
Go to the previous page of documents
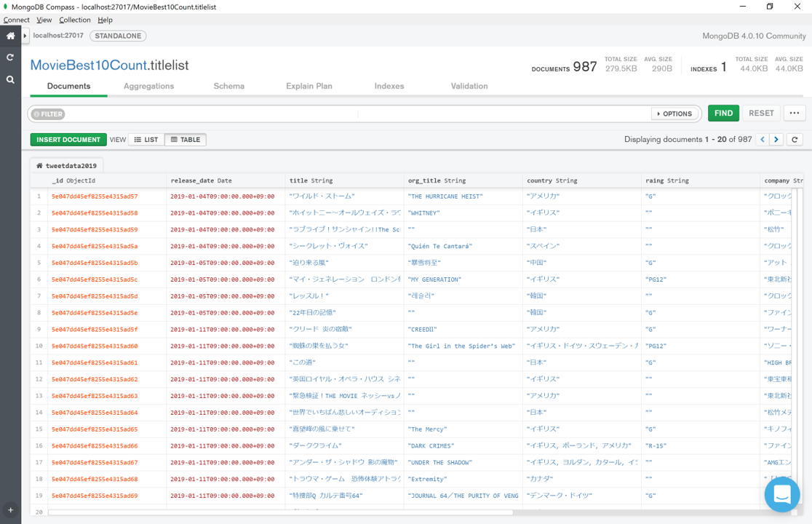[x=763, y=139]
